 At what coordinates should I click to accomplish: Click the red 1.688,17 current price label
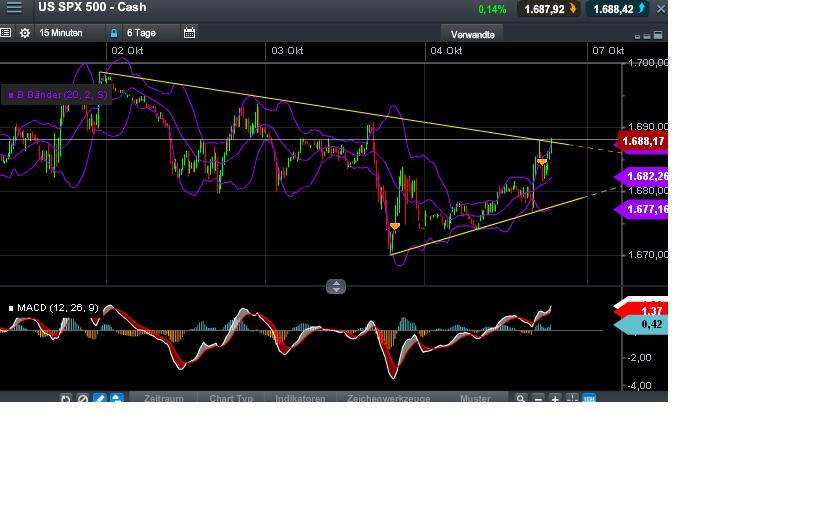coord(641,141)
